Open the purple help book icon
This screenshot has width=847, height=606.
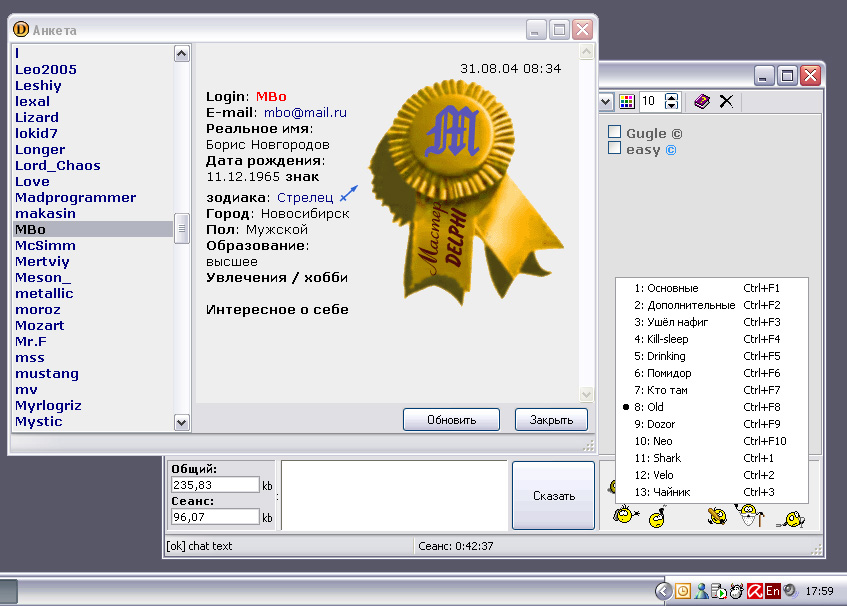[x=702, y=102]
